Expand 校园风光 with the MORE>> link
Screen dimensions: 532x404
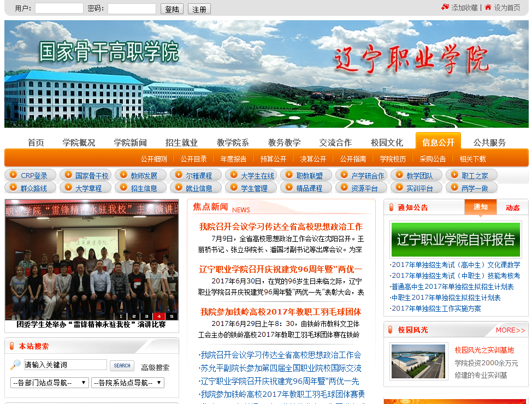tap(510, 330)
